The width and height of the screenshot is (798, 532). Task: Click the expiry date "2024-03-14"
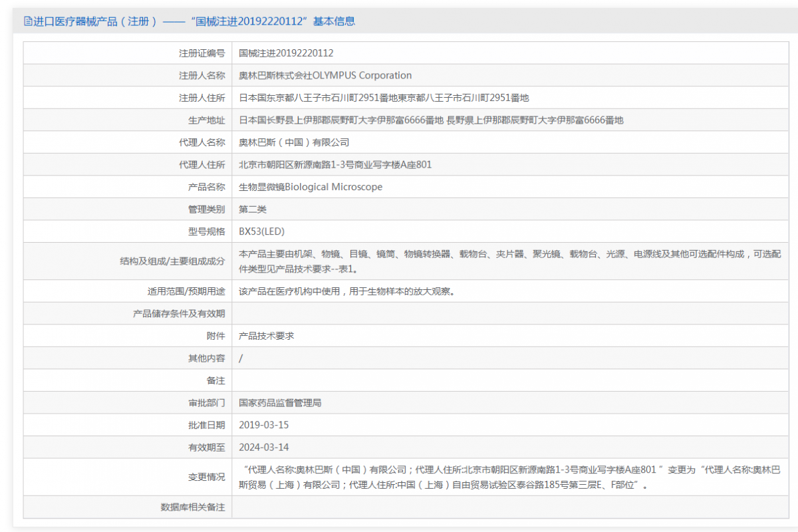pos(264,448)
